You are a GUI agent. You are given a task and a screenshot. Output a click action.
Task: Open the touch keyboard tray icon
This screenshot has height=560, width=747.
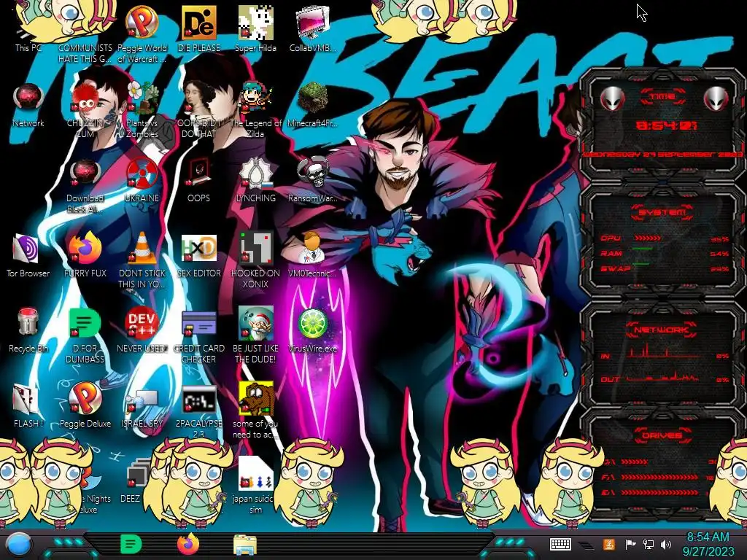(560, 544)
